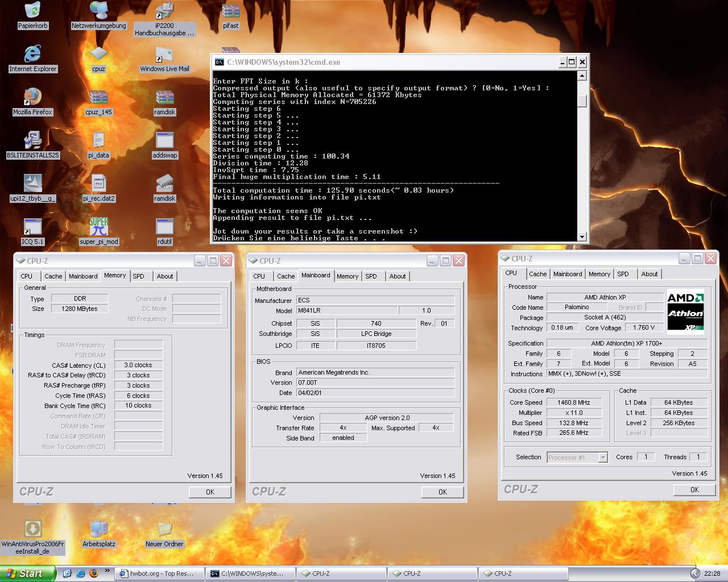This screenshot has height=582, width=728.
Task: Select Cache tab in CPU CPU-Z window
Action: coord(537,274)
